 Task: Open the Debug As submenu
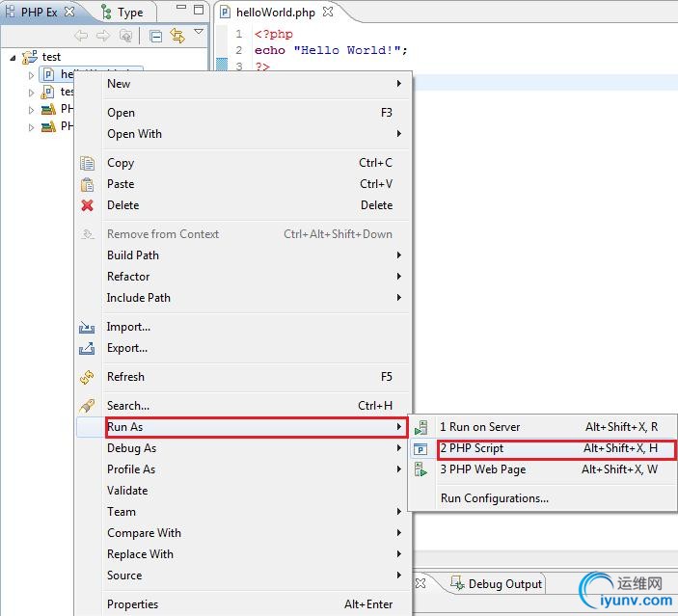[x=256, y=448]
